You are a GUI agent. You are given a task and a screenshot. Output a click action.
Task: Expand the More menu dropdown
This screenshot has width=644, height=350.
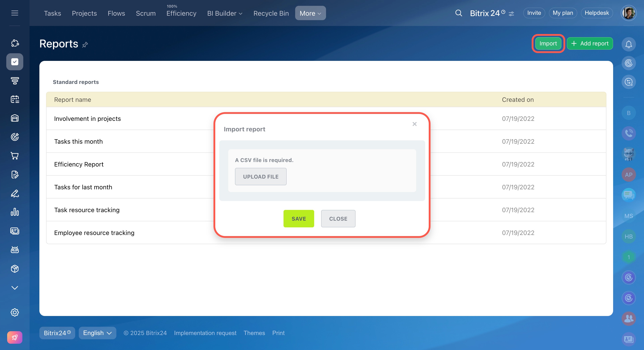(x=310, y=13)
